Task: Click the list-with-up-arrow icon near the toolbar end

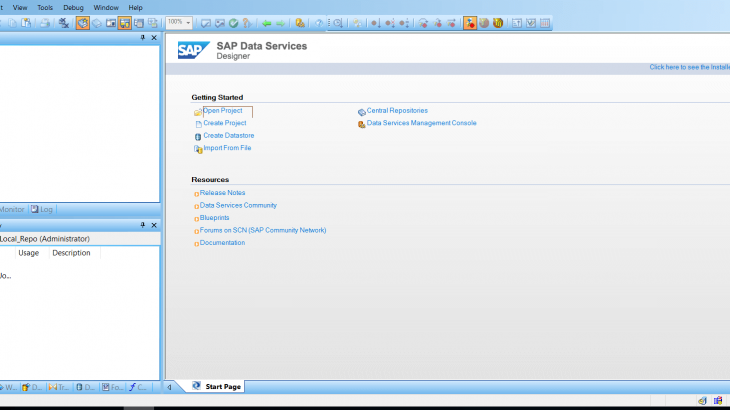Action: point(517,23)
